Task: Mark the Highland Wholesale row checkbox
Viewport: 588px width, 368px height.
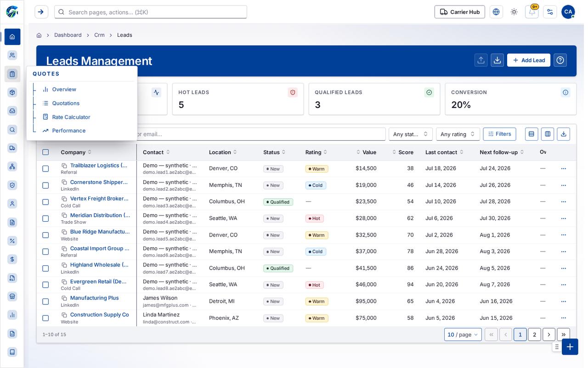Action: point(45,268)
